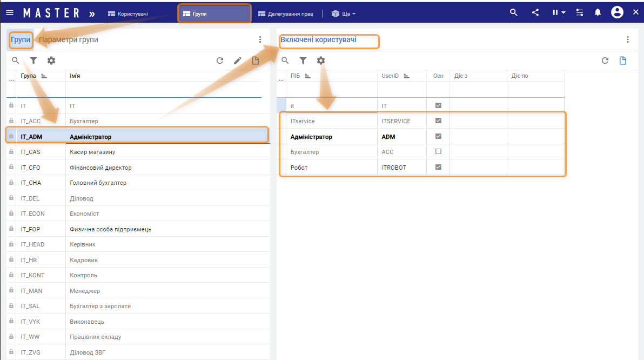
Task: Open the user account profile icon
Action: point(617,13)
